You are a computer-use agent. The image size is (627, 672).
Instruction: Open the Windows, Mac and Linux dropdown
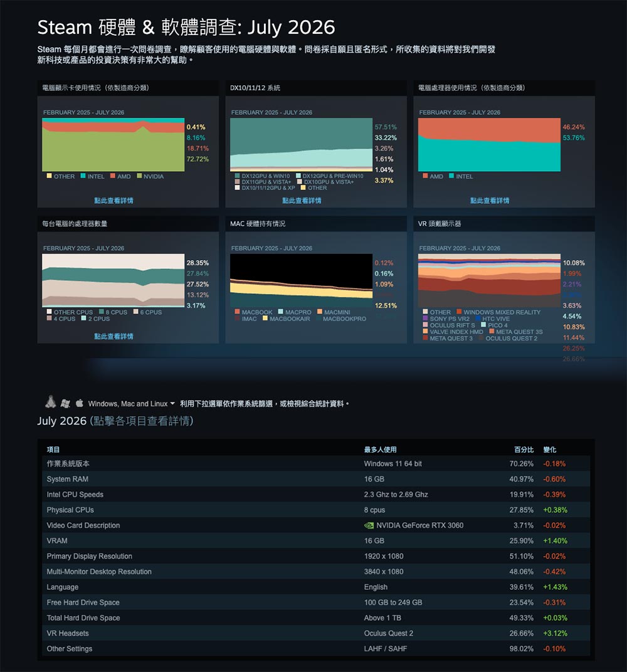pos(131,404)
